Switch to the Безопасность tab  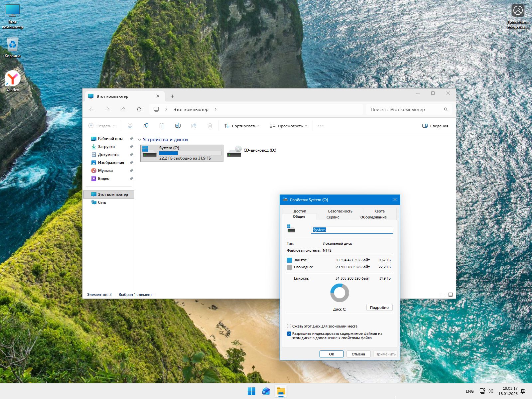pos(340,211)
